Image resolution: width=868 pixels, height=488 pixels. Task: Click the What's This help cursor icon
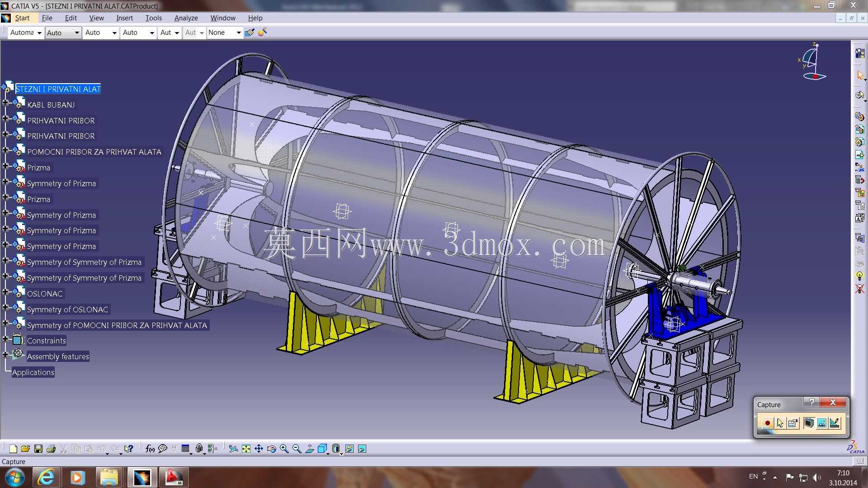pos(129,449)
